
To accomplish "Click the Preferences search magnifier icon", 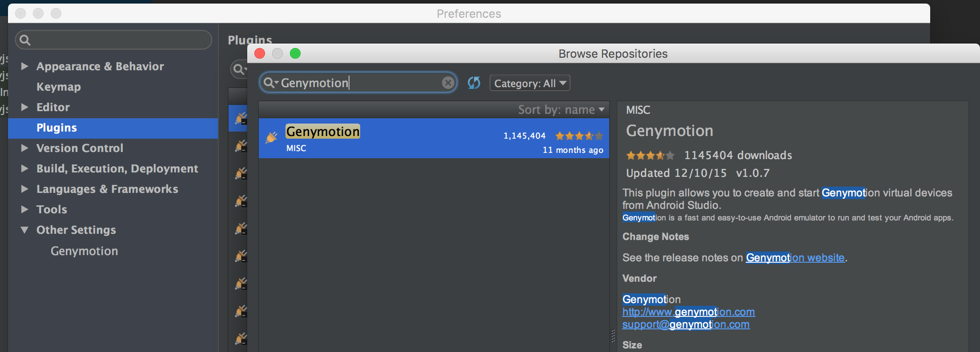I will (25, 40).
